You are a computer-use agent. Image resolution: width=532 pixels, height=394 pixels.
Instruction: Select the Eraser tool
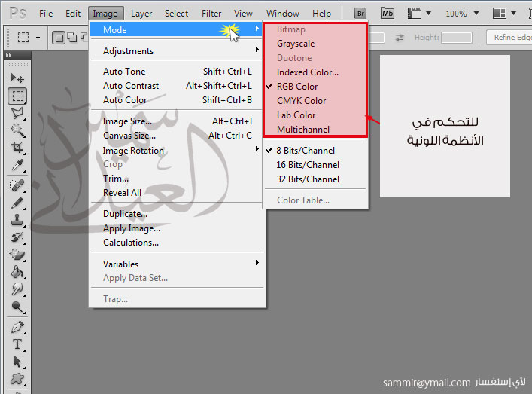pyautogui.click(x=17, y=255)
